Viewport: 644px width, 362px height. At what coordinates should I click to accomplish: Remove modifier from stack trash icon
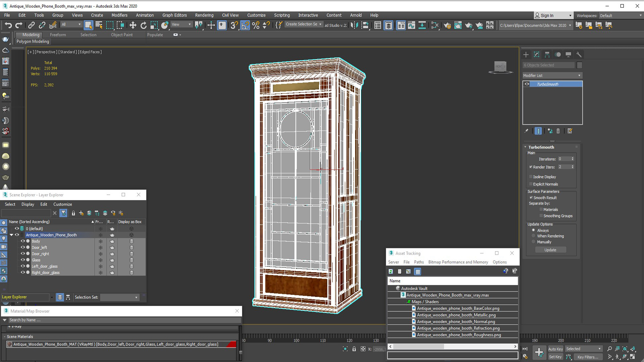coord(558,131)
